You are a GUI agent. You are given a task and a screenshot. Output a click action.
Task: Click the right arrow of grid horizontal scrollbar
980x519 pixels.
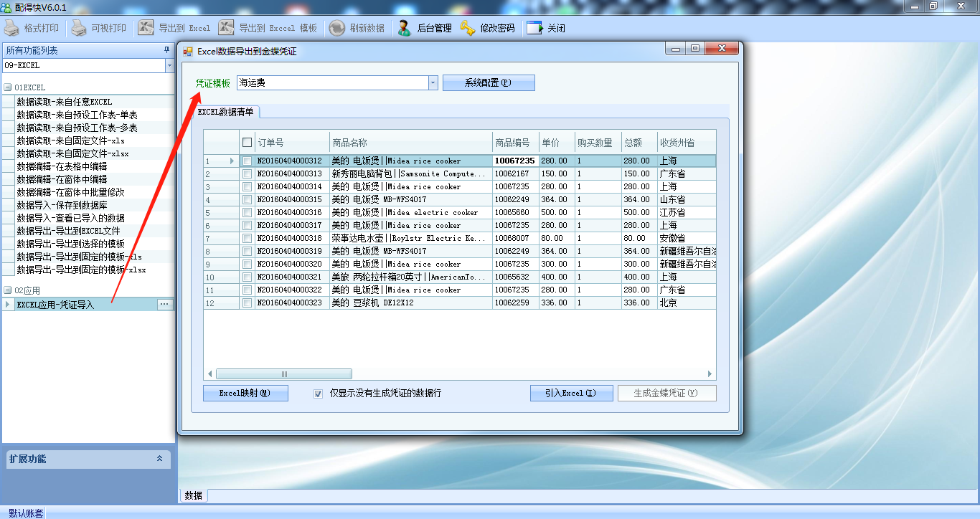point(710,374)
